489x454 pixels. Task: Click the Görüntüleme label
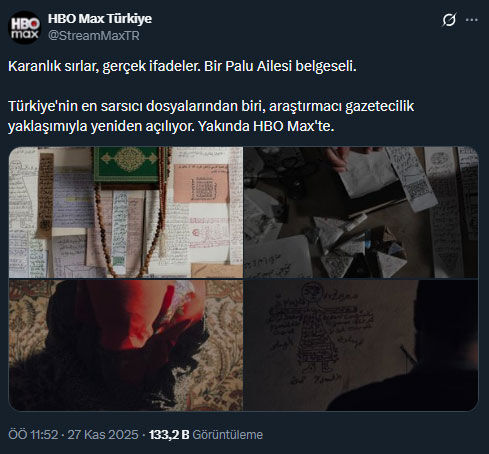tap(228, 435)
